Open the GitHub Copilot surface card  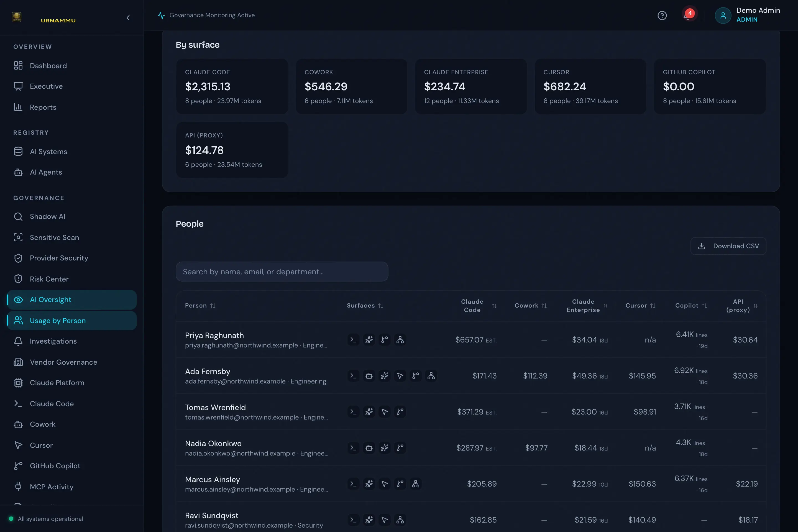[x=710, y=86]
